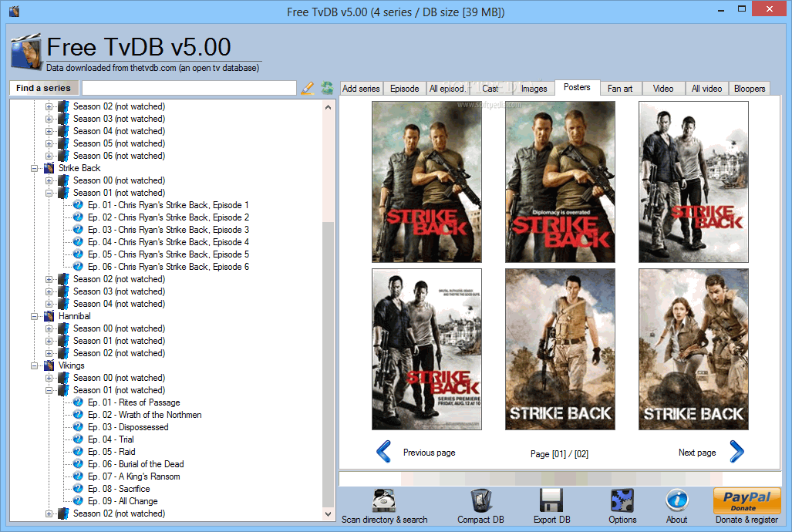Select the 'Series premiere' Strike Back poster
Screen dimensions: 792x532
pyautogui.click(x=426, y=349)
